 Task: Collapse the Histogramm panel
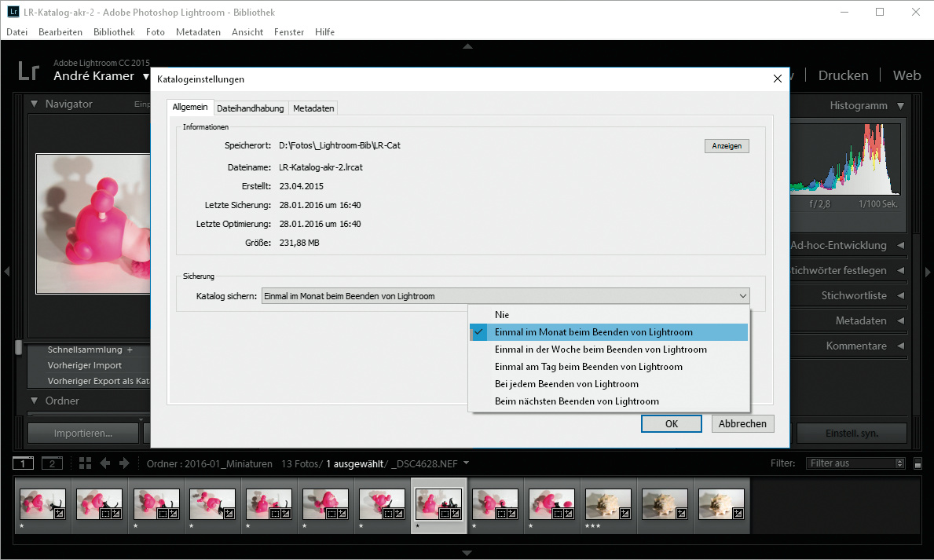[900, 106]
